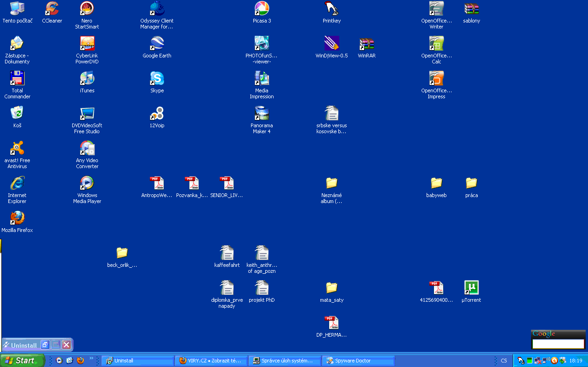
Task: Select the Google Earth desktop icon
Action: coord(157,44)
